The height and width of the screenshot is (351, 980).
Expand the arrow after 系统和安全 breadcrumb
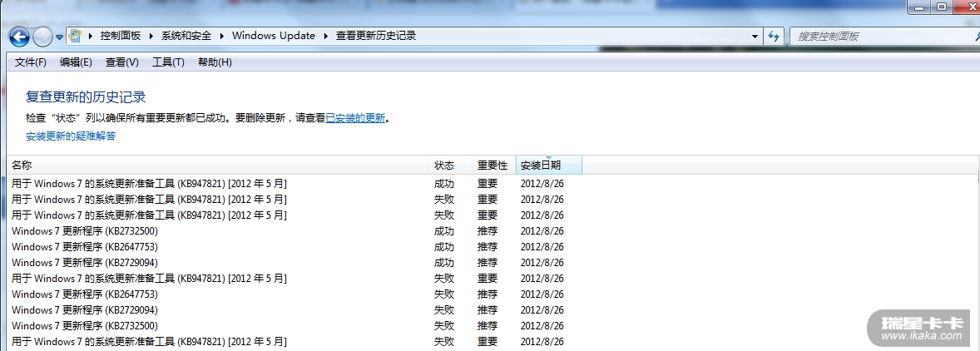(x=221, y=36)
